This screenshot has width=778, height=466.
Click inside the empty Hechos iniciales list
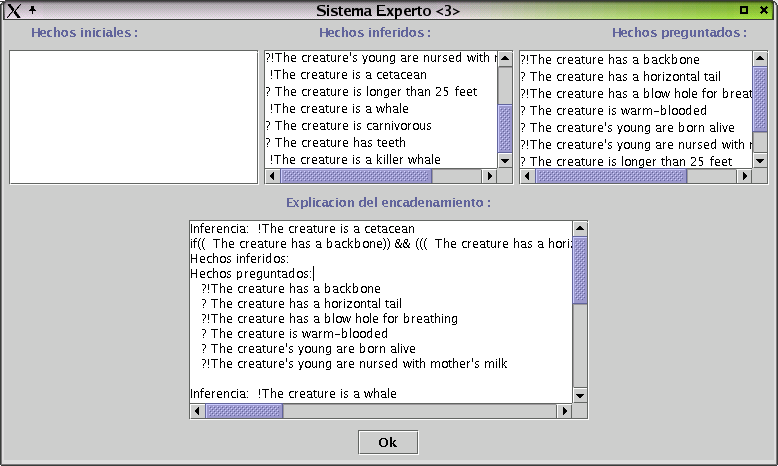click(134, 117)
